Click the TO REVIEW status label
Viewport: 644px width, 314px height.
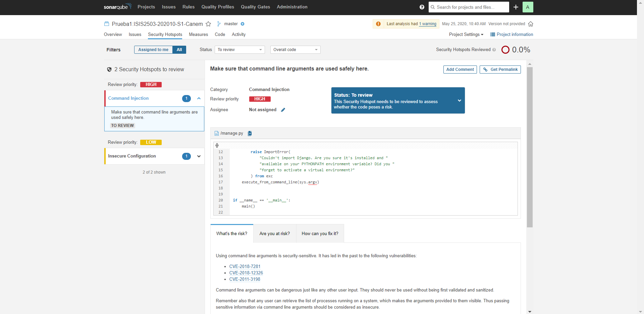[x=122, y=126]
